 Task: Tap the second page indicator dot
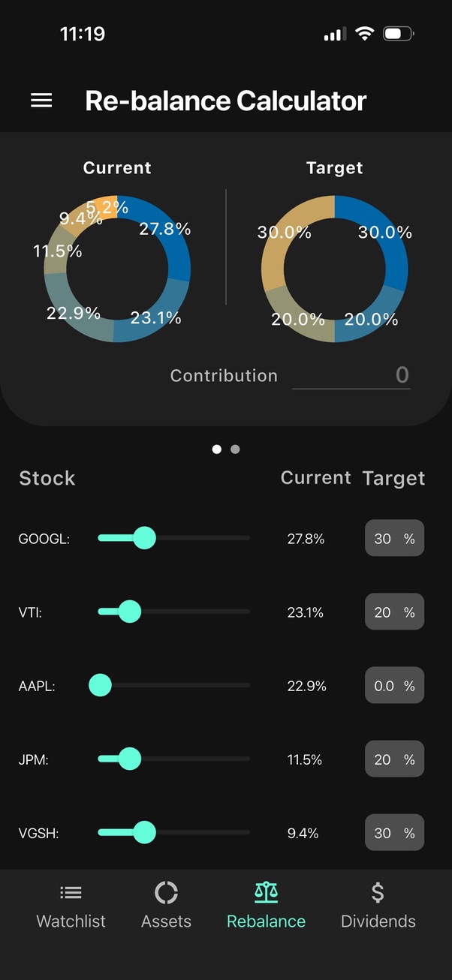[x=235, y=449]
